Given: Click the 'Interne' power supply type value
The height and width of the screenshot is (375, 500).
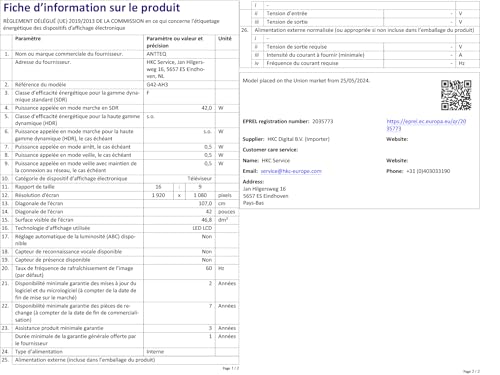Looking at the screenshot, I should point(155,351).
